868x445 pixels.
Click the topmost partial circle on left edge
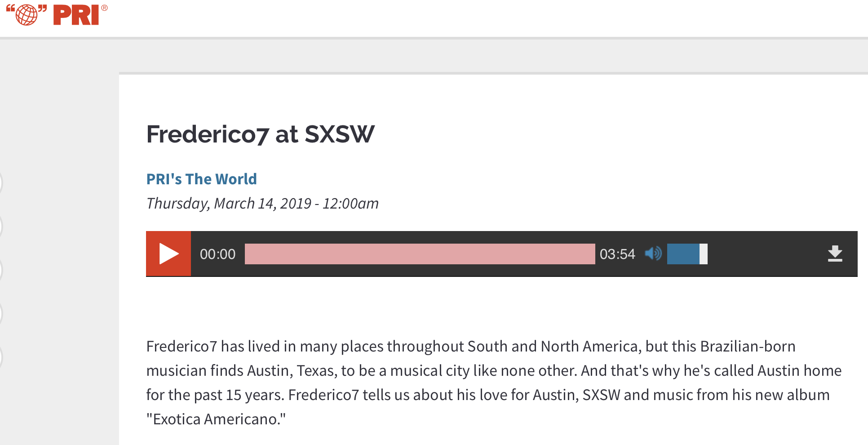[1, 183]
